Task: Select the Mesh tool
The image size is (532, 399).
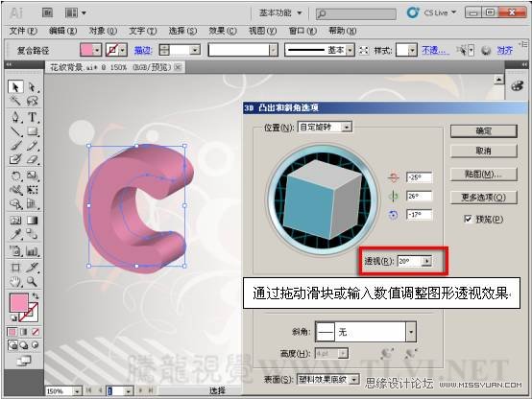Action: [x=15, y=221]
